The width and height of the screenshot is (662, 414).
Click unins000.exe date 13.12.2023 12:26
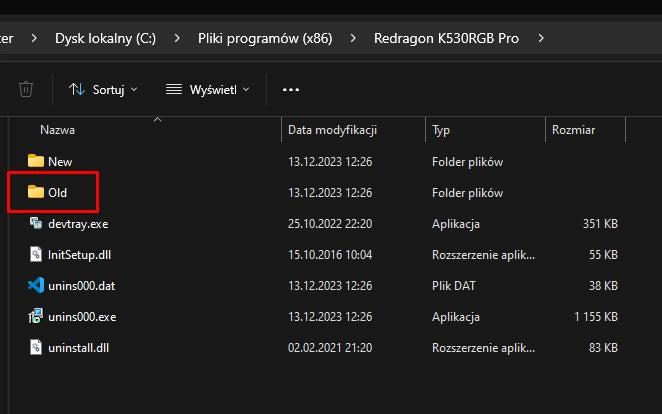330,317
